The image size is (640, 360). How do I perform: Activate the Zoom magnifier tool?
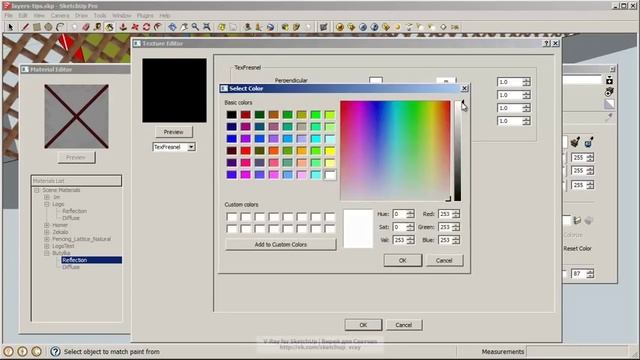[196, 27]
